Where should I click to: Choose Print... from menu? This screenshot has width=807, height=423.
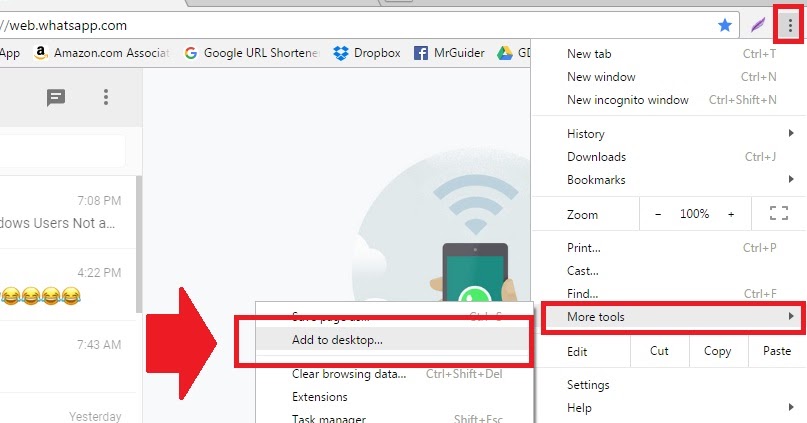pyautogui.click(x=669, y=248)
